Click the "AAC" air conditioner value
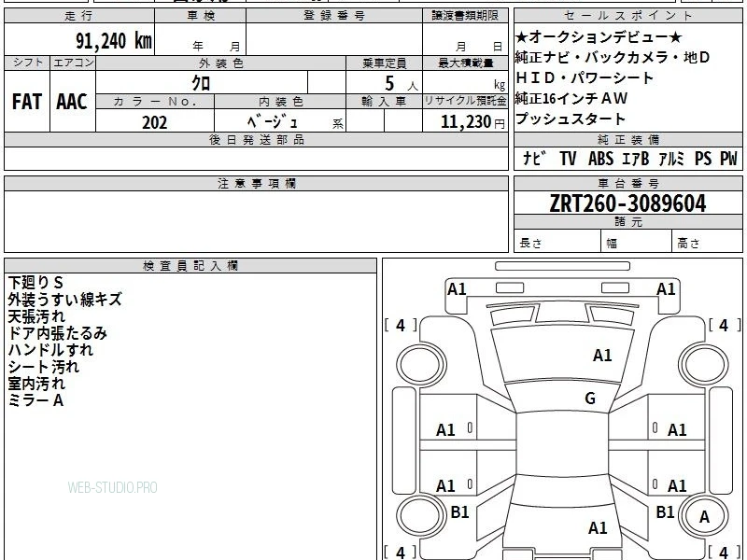This screenshot has width=747, height=560. (x=72, y=102)
